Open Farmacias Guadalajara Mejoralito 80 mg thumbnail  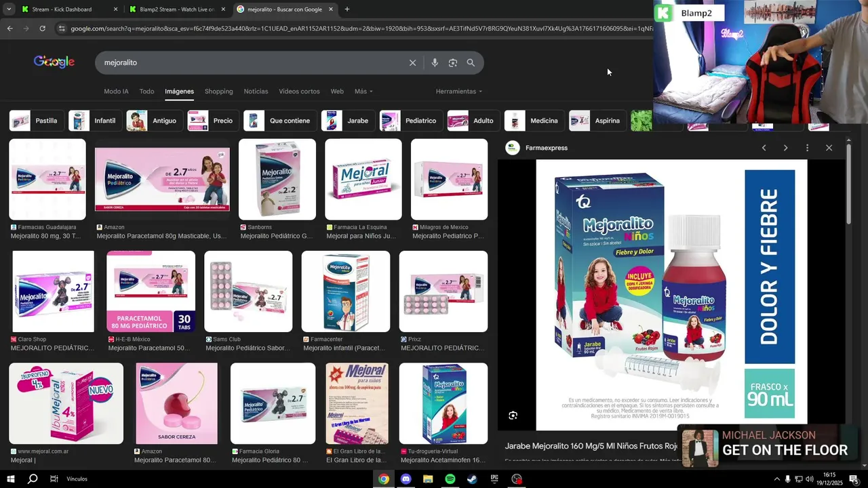point(47,180)
